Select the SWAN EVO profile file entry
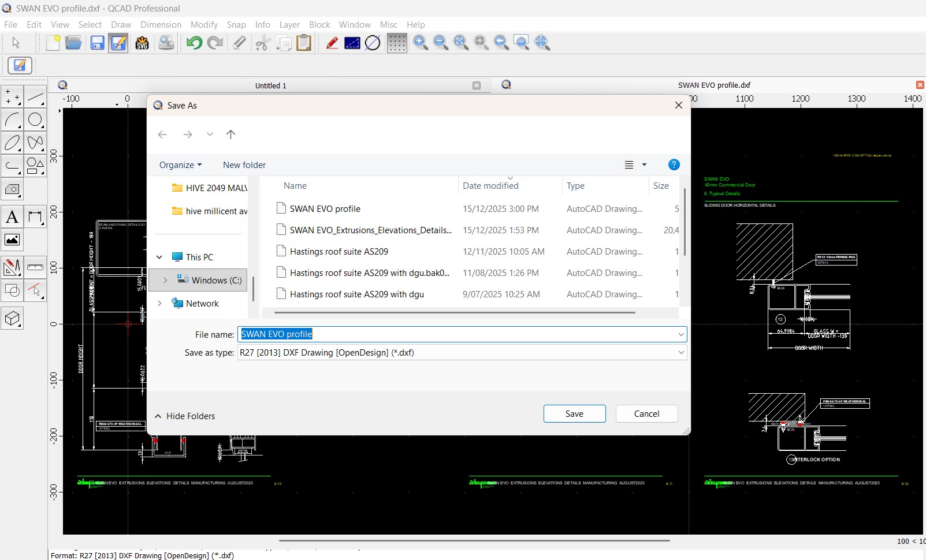Image resolution: width=926 pixels, height=560 pixels. pos(324,208)
